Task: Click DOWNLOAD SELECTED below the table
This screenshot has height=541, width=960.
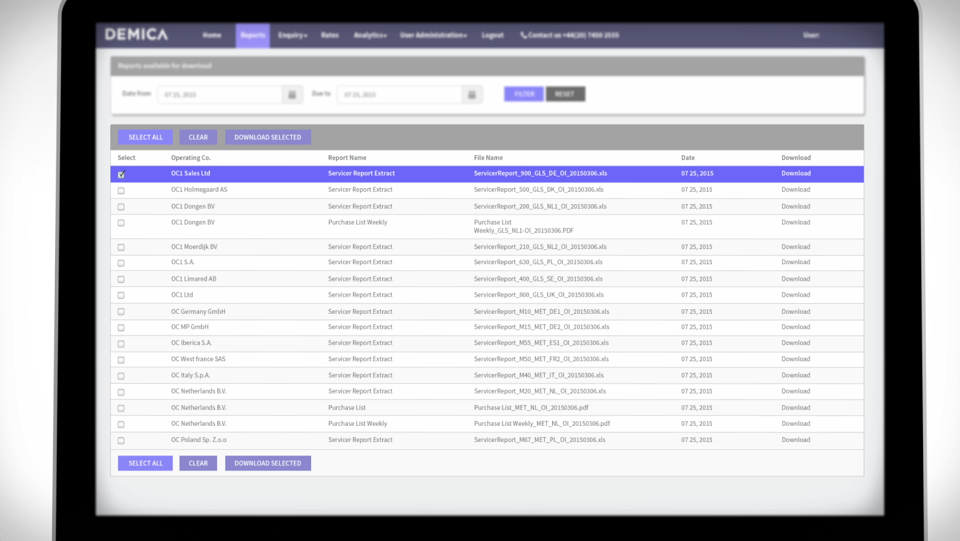Action: [268, 463]
